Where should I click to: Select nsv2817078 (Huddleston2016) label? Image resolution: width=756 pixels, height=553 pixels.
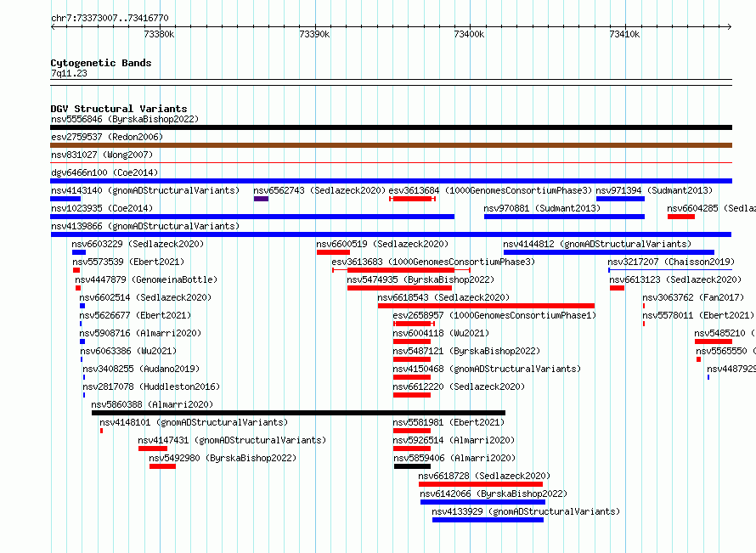coord(151,387)
